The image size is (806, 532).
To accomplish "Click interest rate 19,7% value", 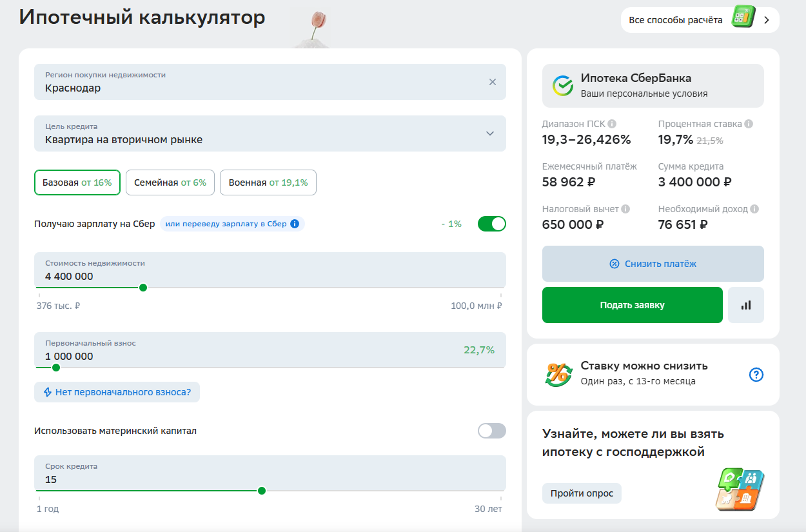I will 676,139.
